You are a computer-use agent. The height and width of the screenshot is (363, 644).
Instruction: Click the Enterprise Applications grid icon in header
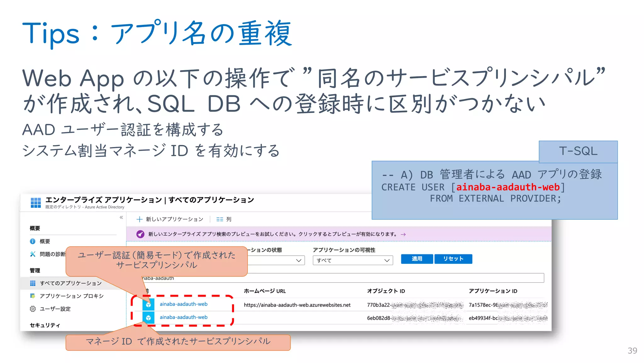[36, 203]
